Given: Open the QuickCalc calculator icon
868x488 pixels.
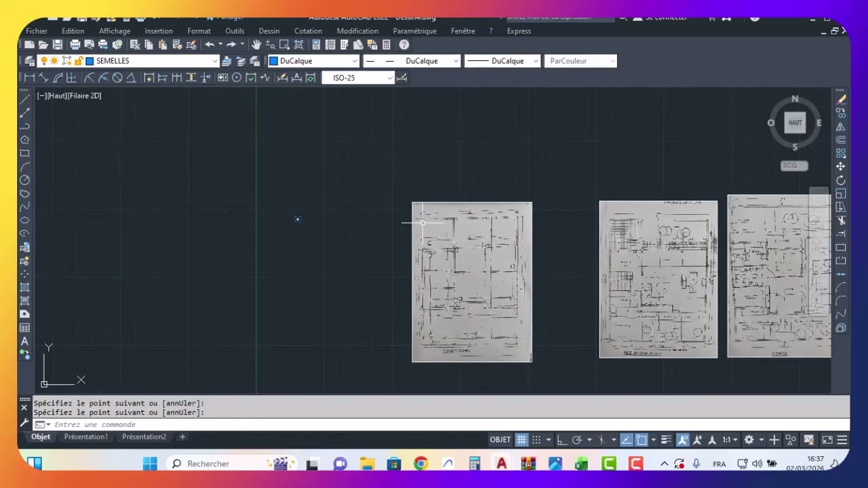Looking at the screenshot, I should click(387, 45).
